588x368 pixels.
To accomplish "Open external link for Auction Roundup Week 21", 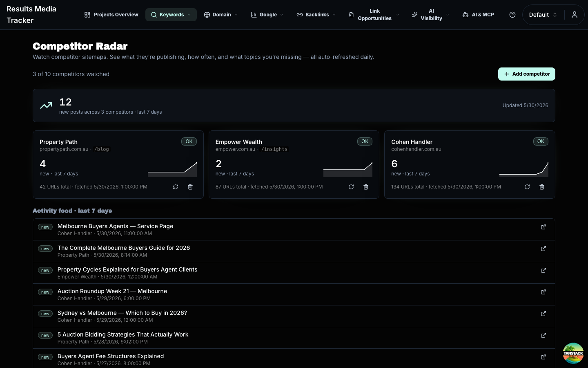I will pyautogui.click(x=543, y=292).
